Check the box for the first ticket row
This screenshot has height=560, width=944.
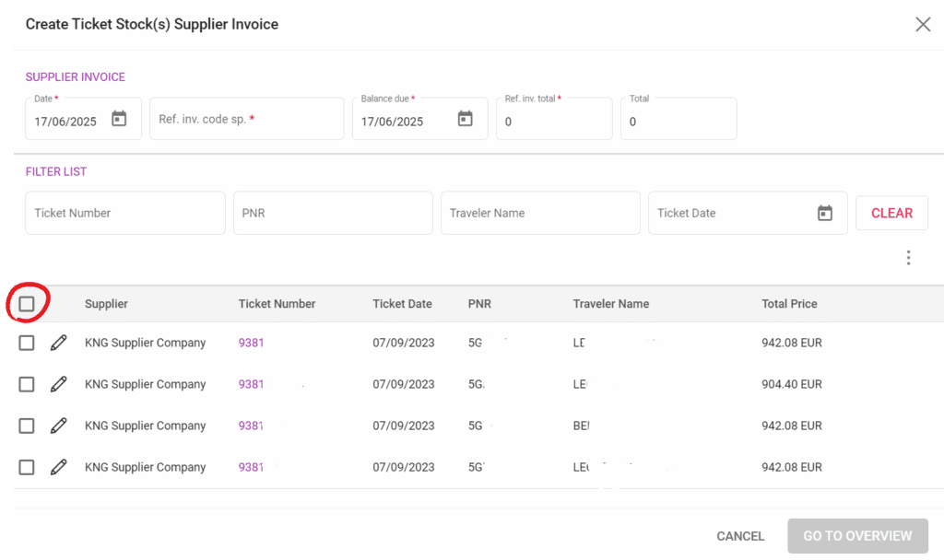pyautogui.click(x=27, y=343)
